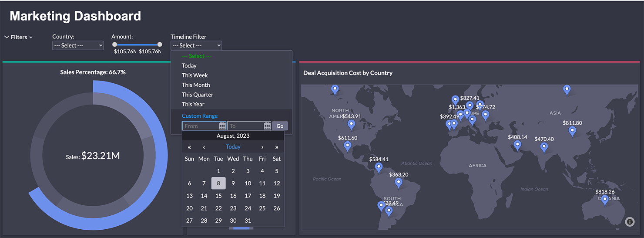Expand the Filters section

[x=18, y=37]
